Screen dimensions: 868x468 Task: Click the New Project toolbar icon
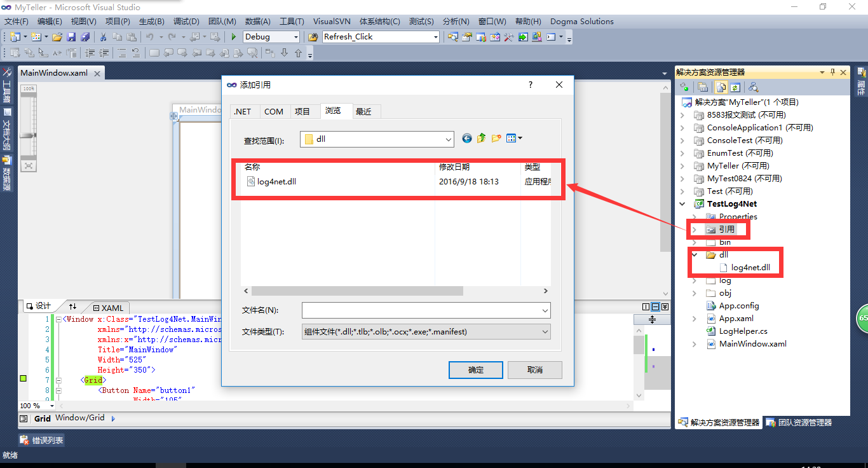point(15,37)
